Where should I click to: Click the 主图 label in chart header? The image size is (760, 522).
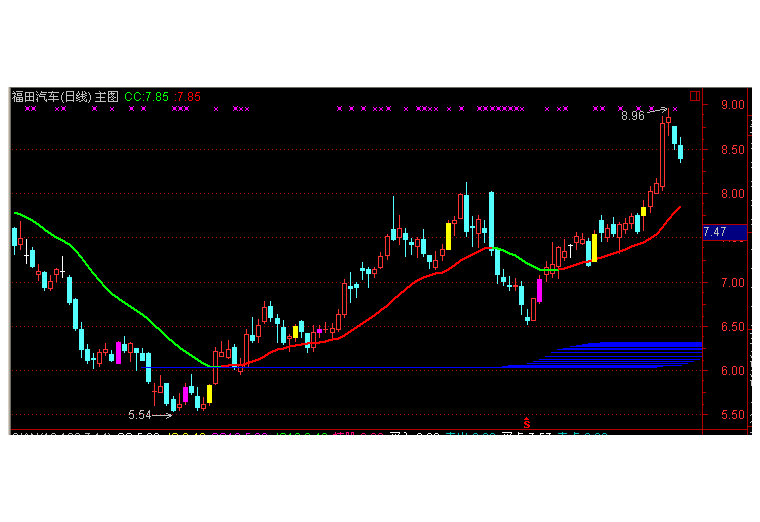coord(106,97)
